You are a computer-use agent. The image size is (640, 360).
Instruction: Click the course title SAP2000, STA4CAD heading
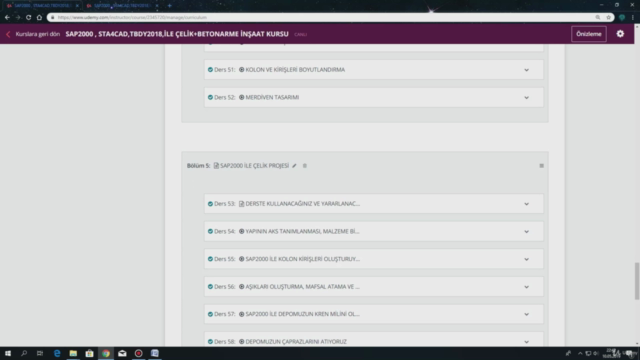click(x=177, y=34)
